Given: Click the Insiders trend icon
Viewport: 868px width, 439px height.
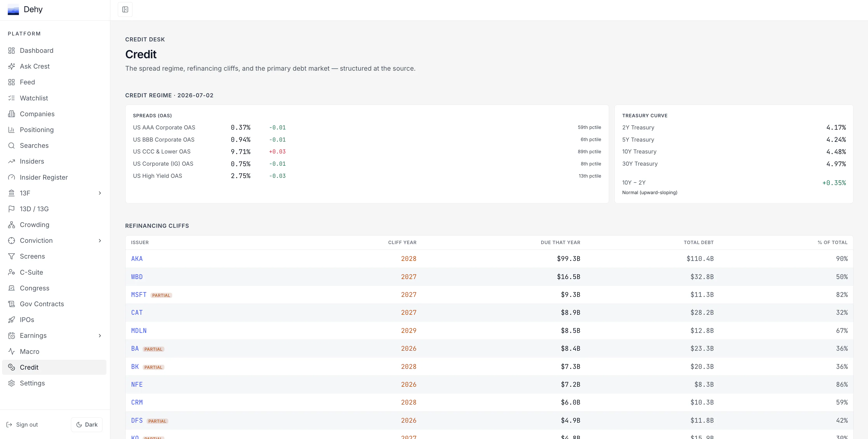Looking at the screenshot, I should pos(11,161).
